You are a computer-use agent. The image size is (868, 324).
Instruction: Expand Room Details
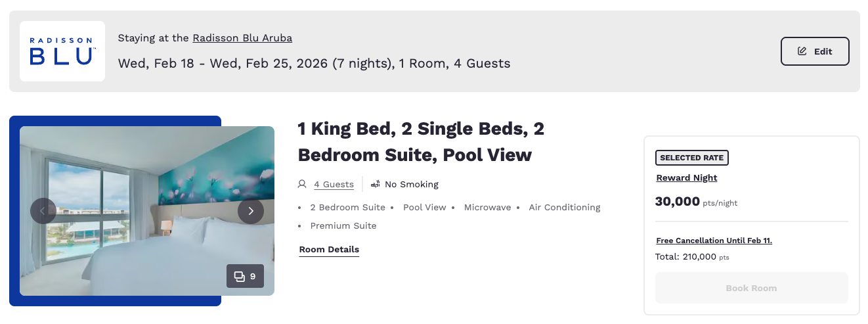[x=329, y=250]
